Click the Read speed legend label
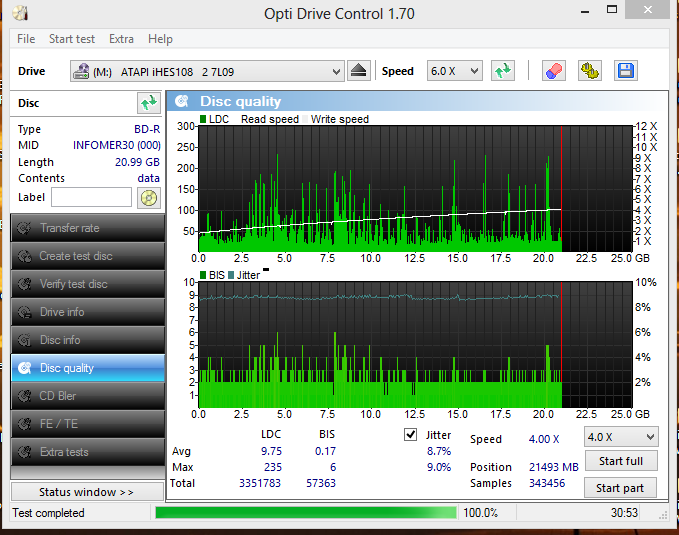Image resolution: width=679 pixels, height=535 pixels. [x=270, y=119]
